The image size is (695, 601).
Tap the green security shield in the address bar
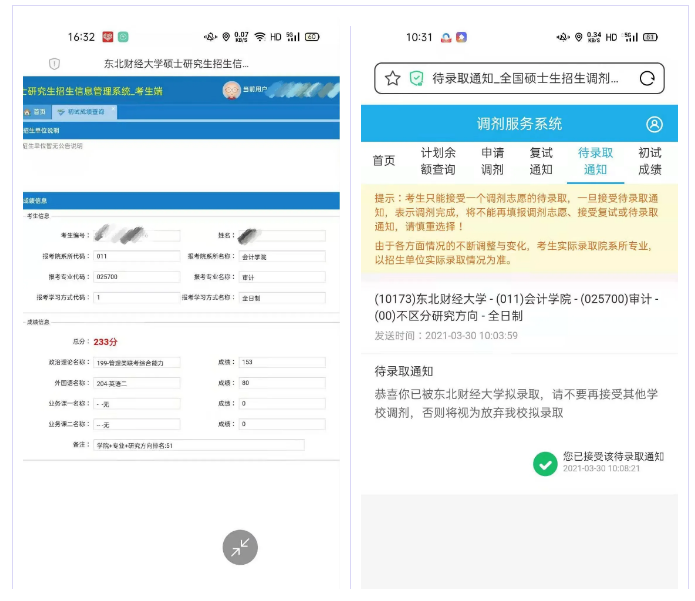tap(416, 78)
